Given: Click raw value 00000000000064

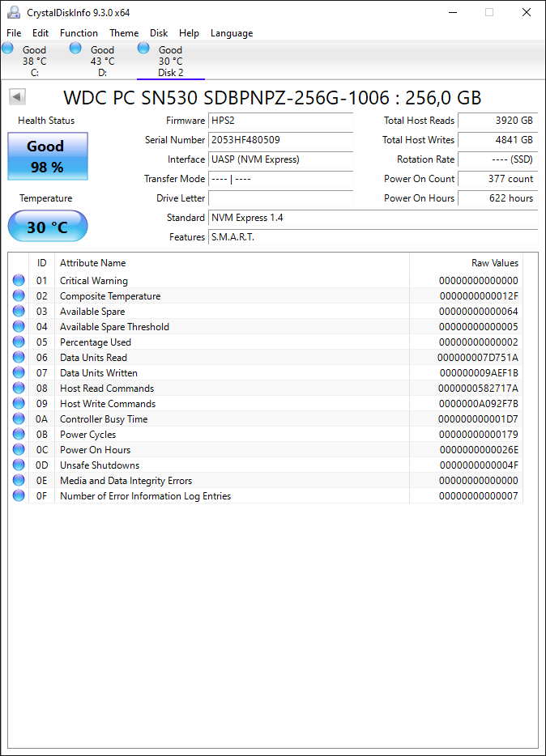Looking at the screenshot, I should coord(479,312).
